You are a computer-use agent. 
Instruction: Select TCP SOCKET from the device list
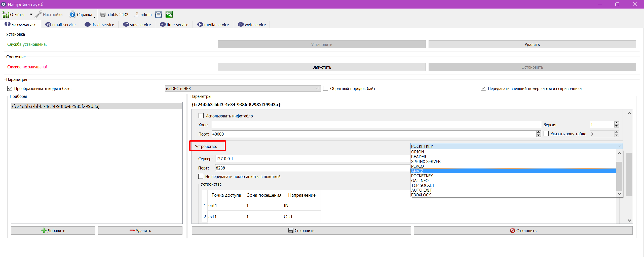pos(513,185)
